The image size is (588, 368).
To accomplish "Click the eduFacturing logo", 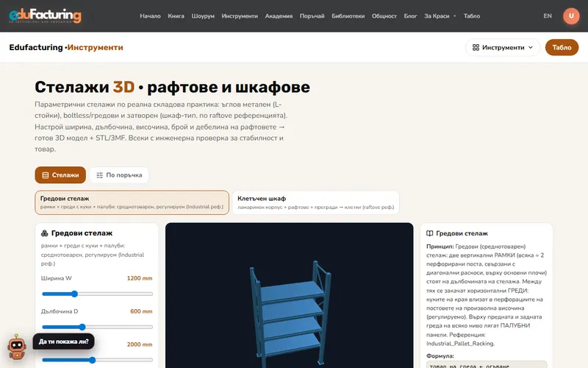I will (45, 15).
